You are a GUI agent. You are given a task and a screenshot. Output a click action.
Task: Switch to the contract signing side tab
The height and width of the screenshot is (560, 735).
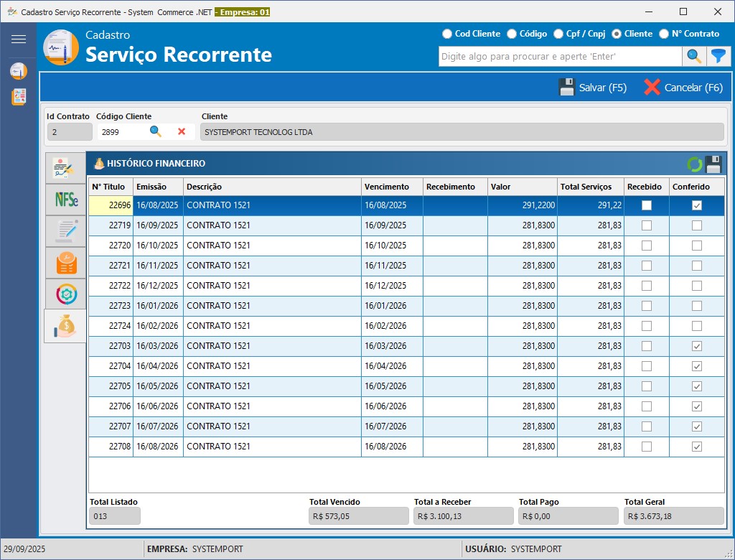point(65,168)
